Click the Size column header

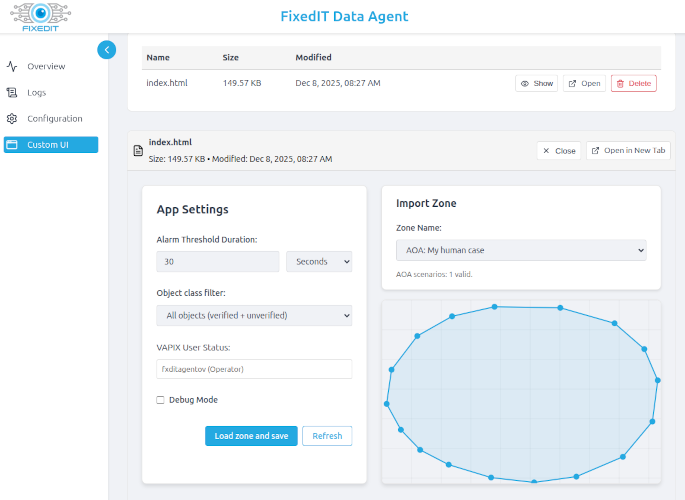pos(231,58)
